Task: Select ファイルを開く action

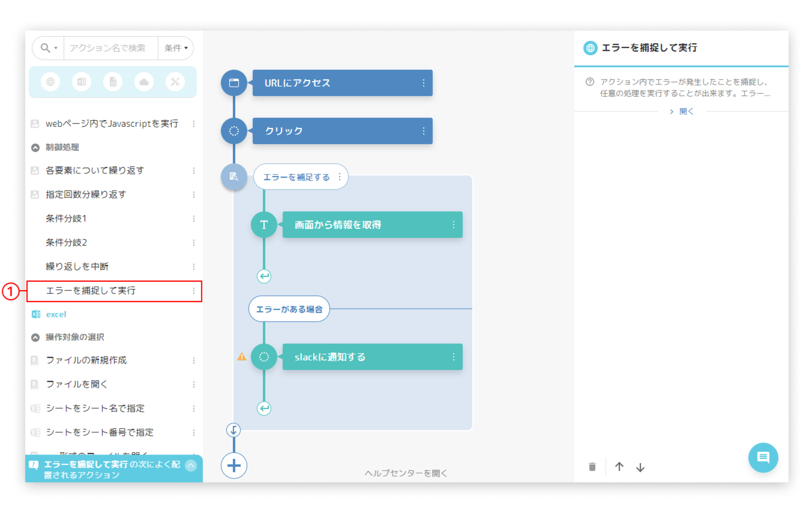Action: 77,384
